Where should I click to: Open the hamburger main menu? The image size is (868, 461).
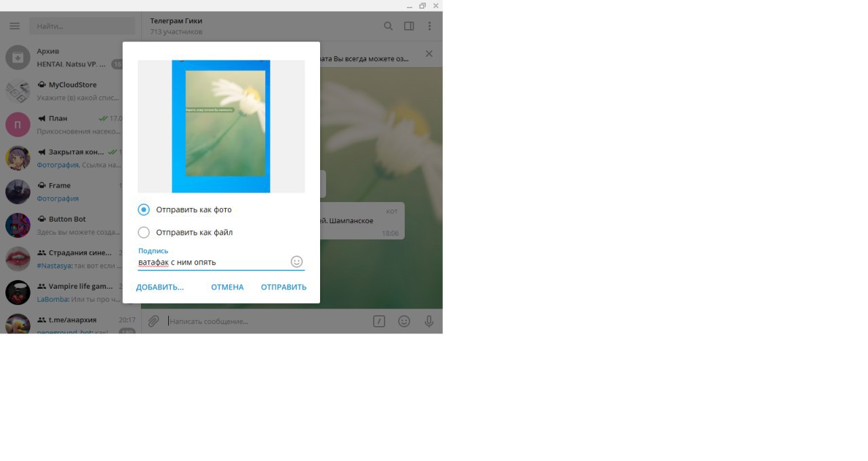point(15,26)
